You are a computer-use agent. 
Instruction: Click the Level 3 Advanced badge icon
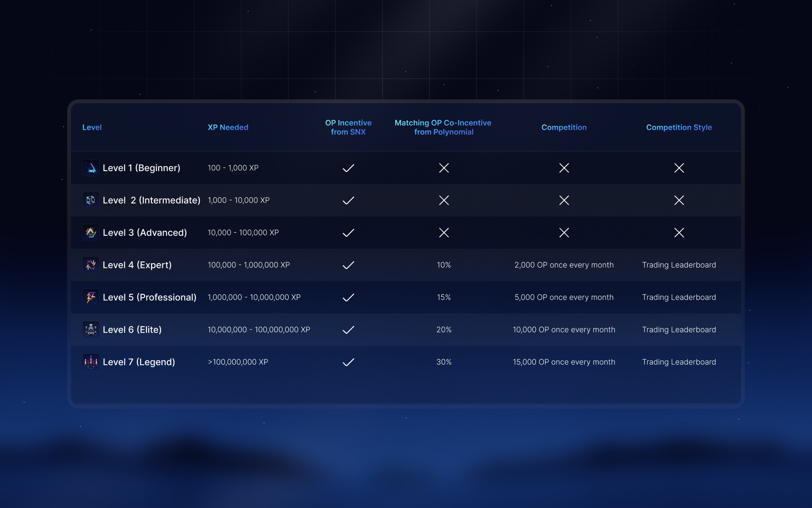91,233
